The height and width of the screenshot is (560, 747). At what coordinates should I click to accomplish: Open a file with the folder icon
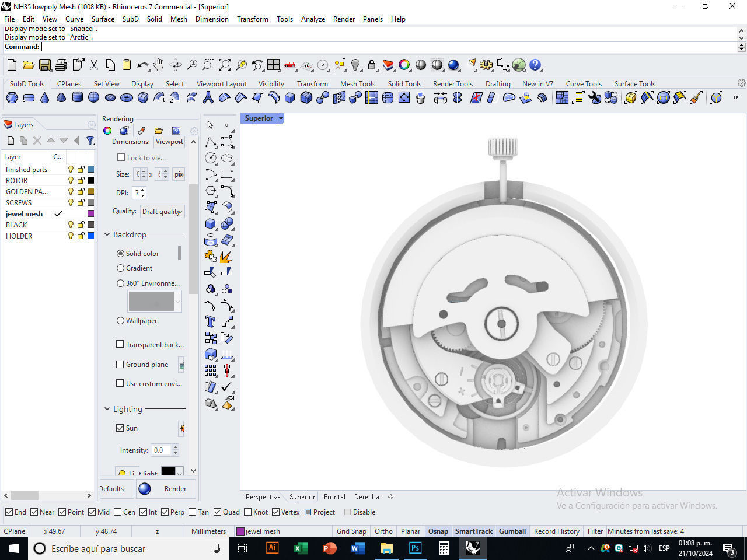coord(28,65)
